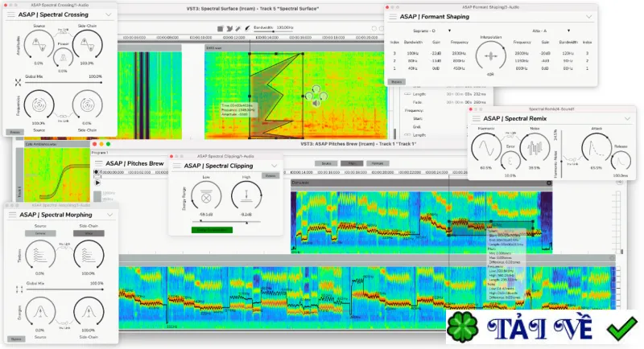Toggle the green Energy Compensation button
This screenshot has height=349, width=644.
pyautogui.click(x=212, y=230)
